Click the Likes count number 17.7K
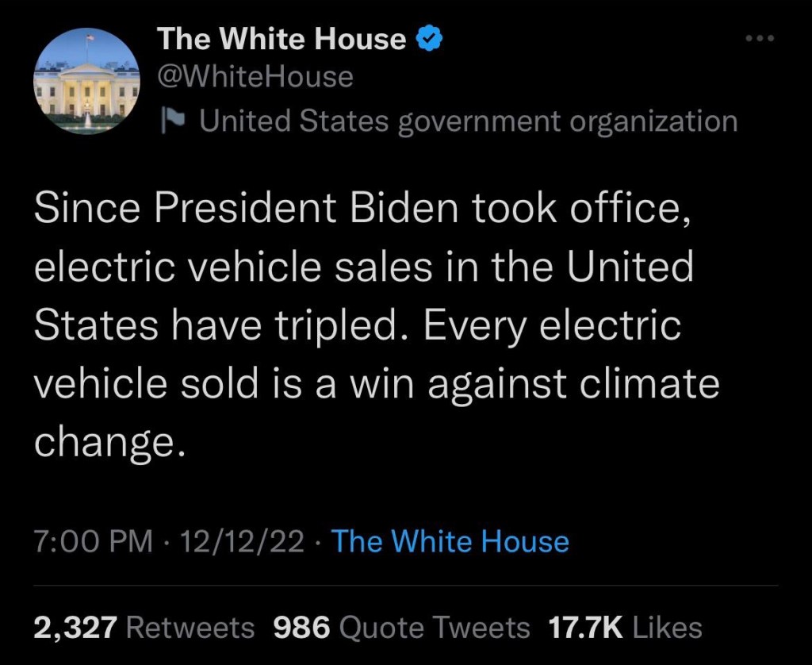The image size is (812, 665). (586, 628)
